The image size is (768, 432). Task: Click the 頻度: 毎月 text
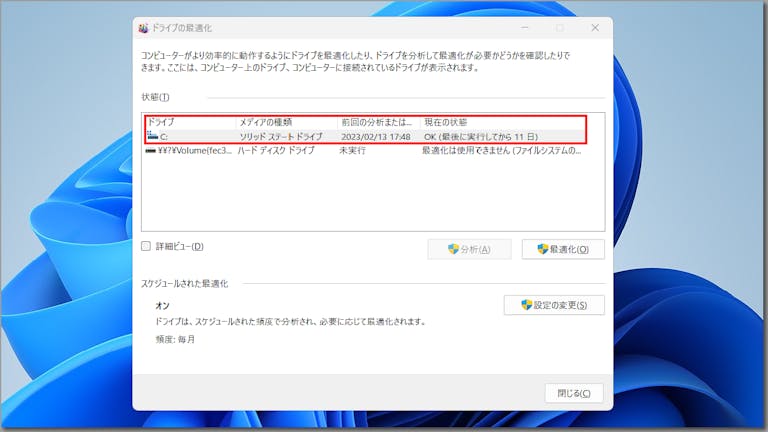(x=175, y=339)
